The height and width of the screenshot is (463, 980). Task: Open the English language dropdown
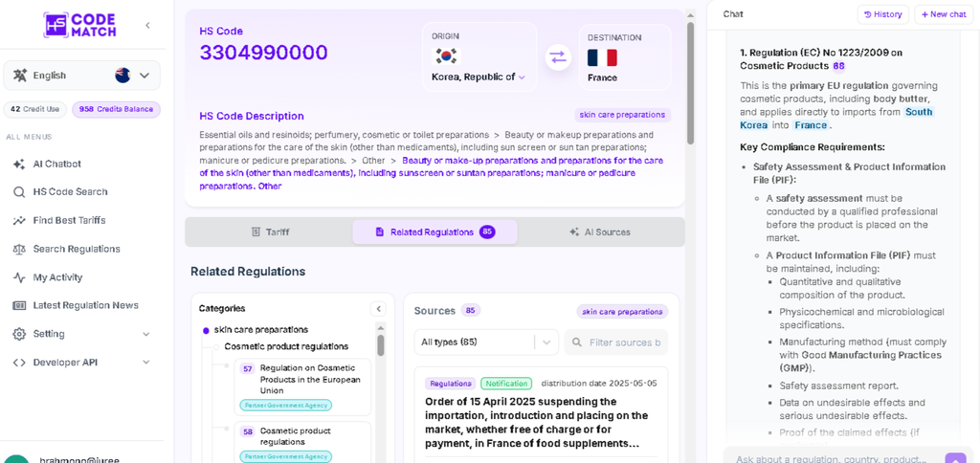pos(82,75)
